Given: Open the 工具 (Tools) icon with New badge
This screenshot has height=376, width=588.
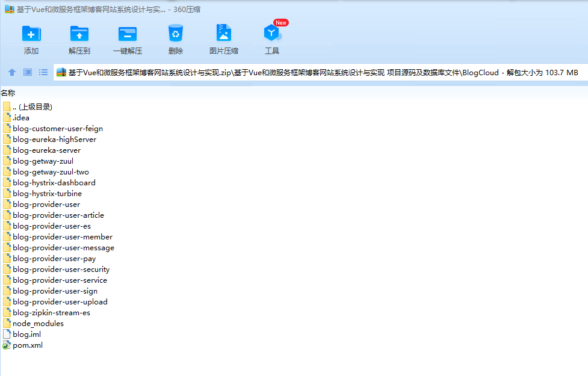Looking at the screenshot, I should click(x=272, y=33).
